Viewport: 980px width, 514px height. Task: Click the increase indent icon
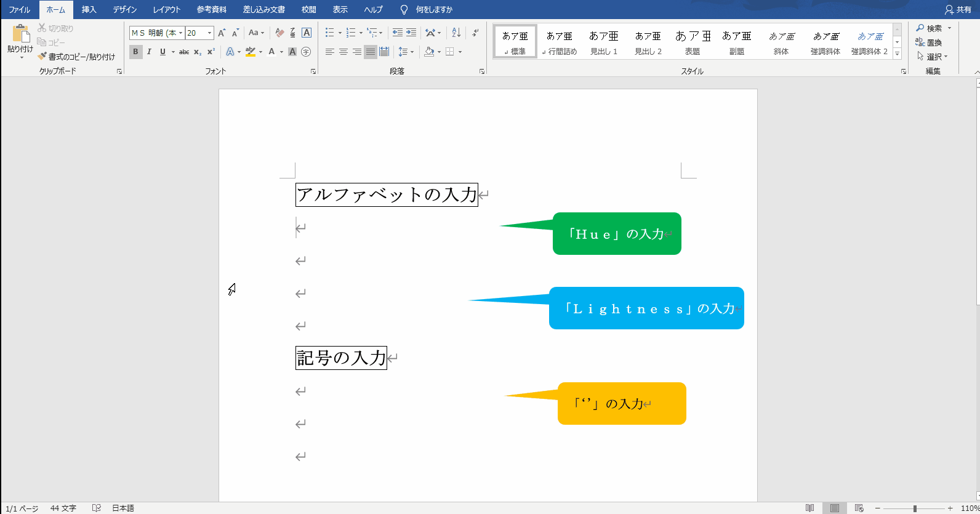pyautogui.click(x=411, y=33)
